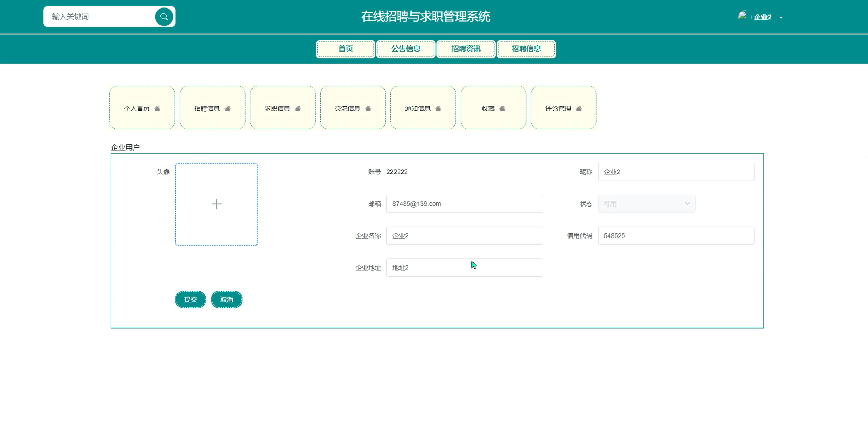Click the 邮箱 email input field

coord(464,204)
